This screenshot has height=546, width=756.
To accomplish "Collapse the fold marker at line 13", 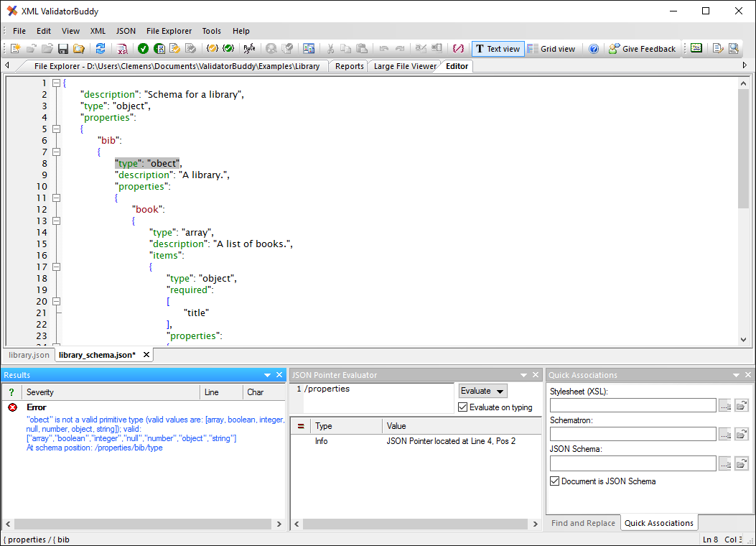I will click(x=57, y=221).
